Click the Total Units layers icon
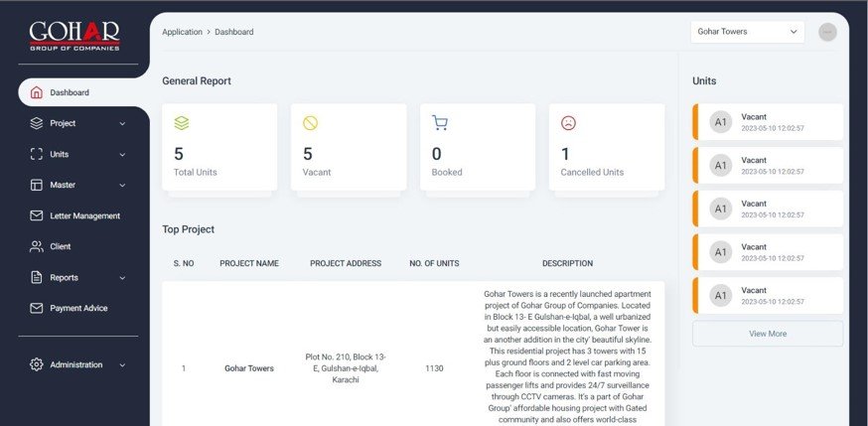 181,123
